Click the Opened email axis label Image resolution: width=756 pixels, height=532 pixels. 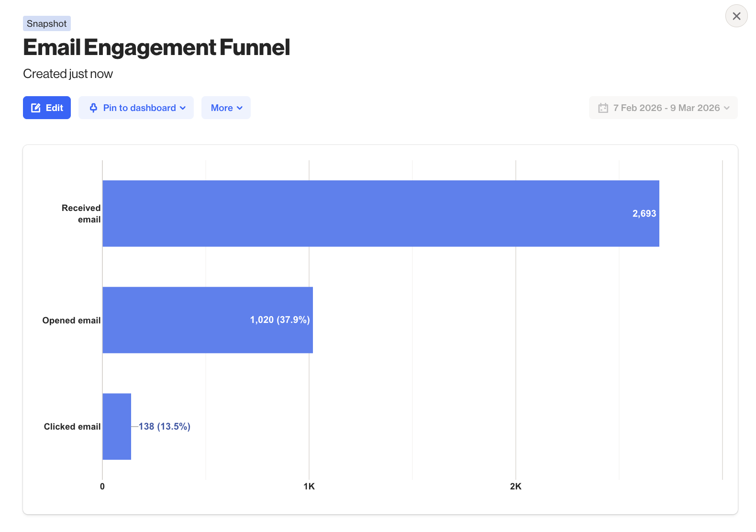pyautogui.click(x=71, y=320)
